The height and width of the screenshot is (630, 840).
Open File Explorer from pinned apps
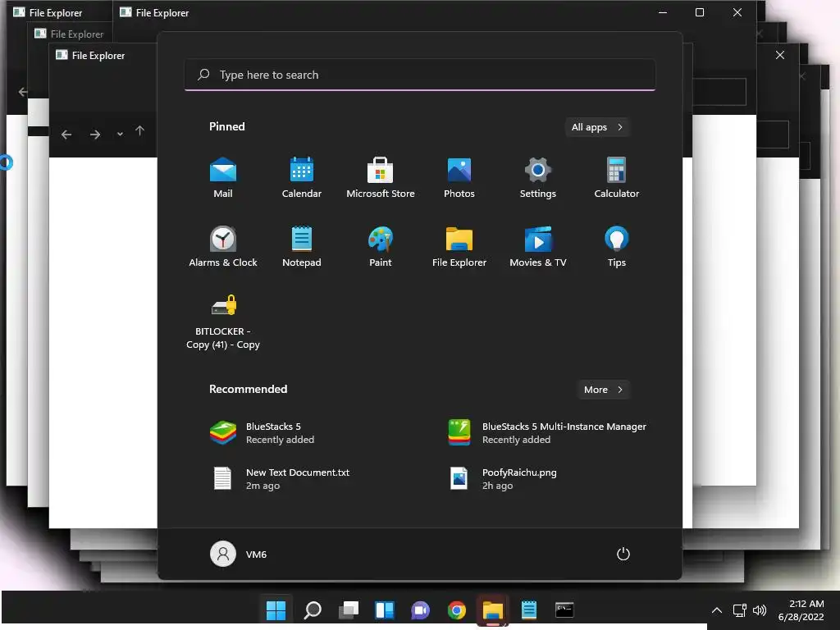(x=459, y=247)
